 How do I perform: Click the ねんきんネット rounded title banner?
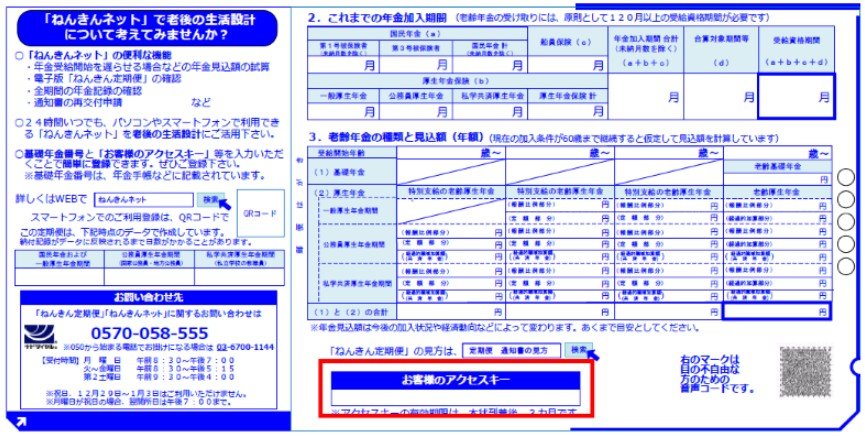coord(147,28)
